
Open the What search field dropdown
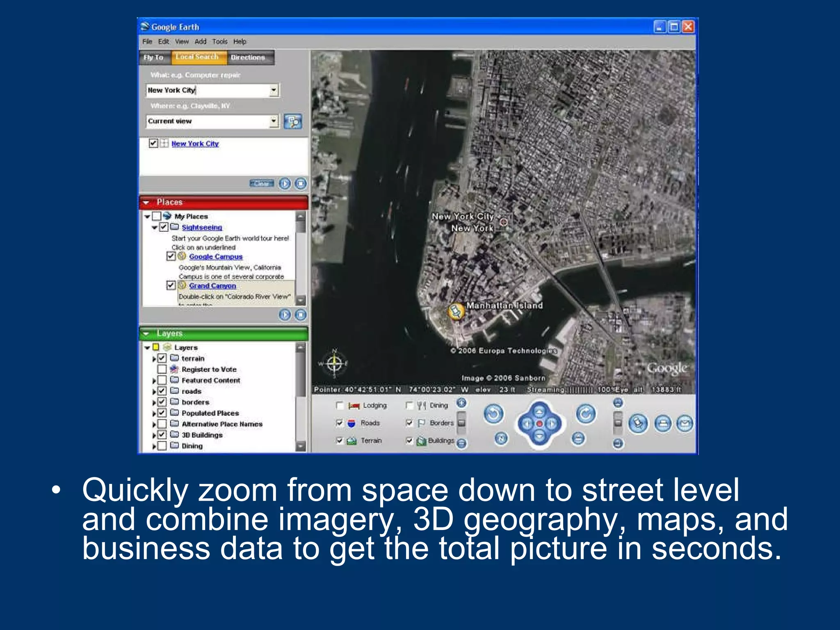coord(274,90)
